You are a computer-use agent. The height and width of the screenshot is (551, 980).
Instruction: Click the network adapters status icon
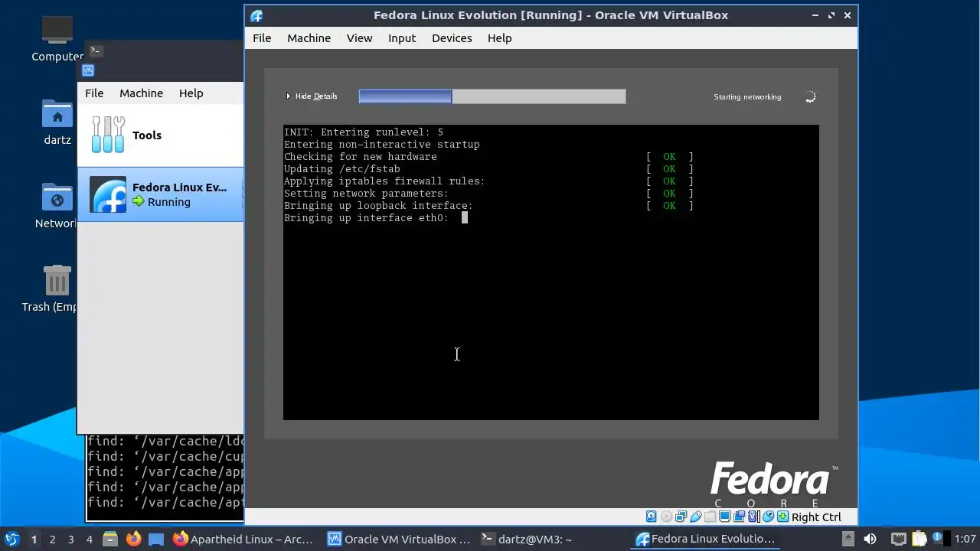pos(681,517)
